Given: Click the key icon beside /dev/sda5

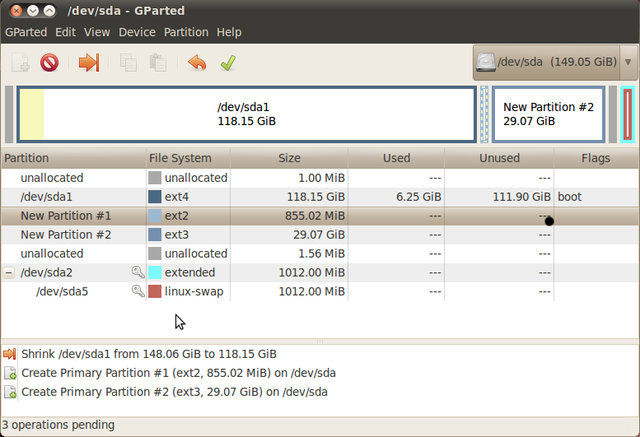Looking at the screenshot, I should [x=138, y=291].
